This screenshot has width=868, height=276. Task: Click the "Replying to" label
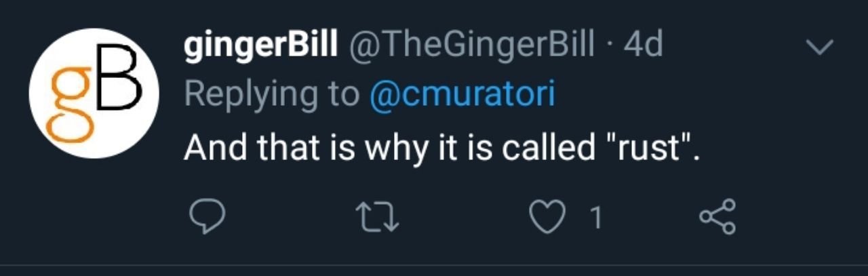pyautogui.click(x=271, y=94)
